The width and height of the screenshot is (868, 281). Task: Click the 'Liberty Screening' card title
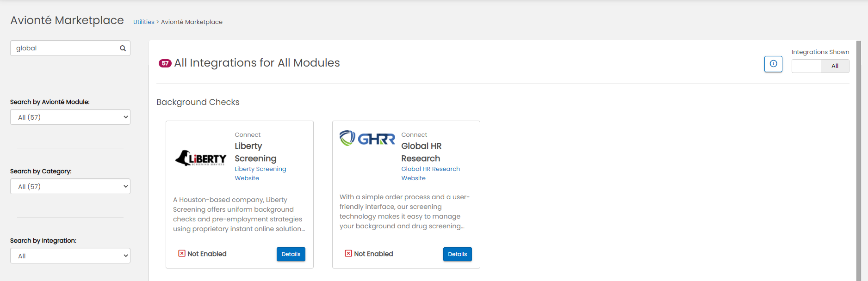pyautogui.click(x=255, y=152)
